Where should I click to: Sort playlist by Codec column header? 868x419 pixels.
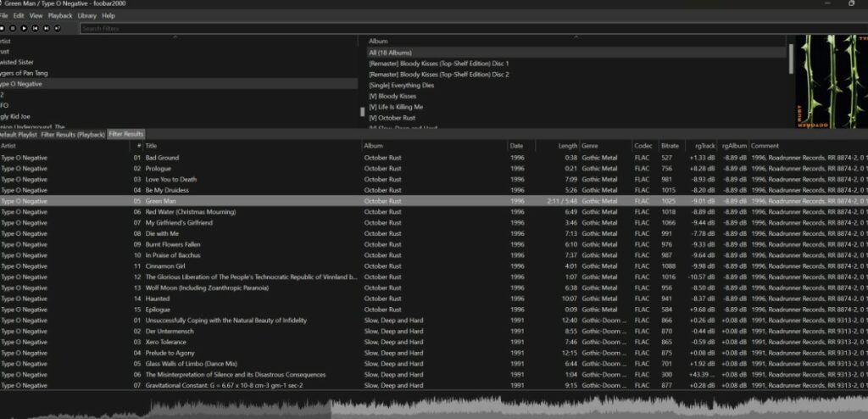(645, 146)
